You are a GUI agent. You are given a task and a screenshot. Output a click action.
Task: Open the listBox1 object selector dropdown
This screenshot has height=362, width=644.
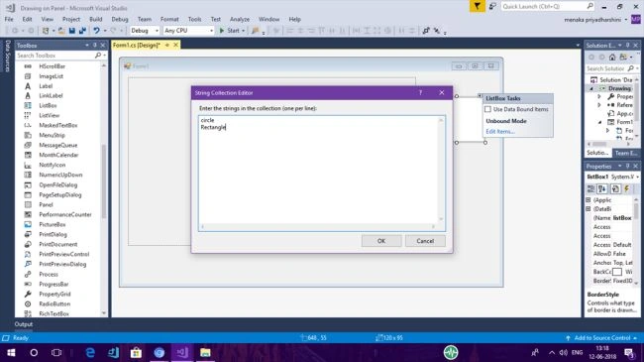pos(637,177)
